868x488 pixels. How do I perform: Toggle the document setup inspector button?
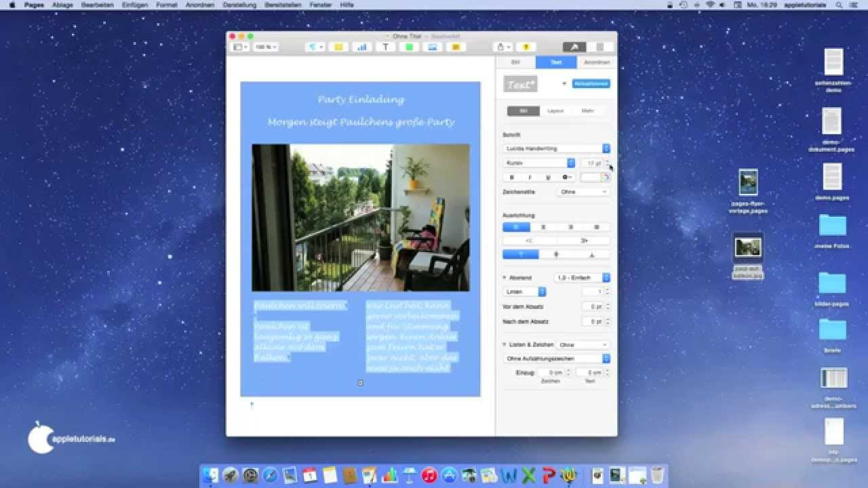tap(599, 47)
